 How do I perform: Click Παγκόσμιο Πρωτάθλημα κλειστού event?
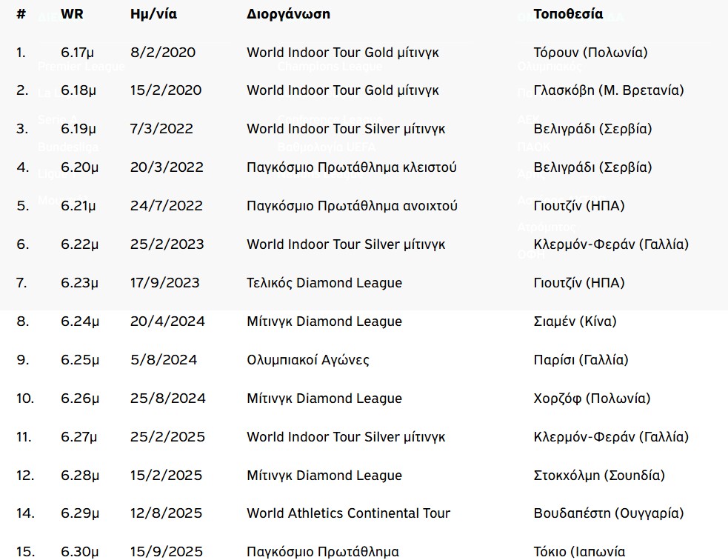pyautogui.click(x=351, y=167)
